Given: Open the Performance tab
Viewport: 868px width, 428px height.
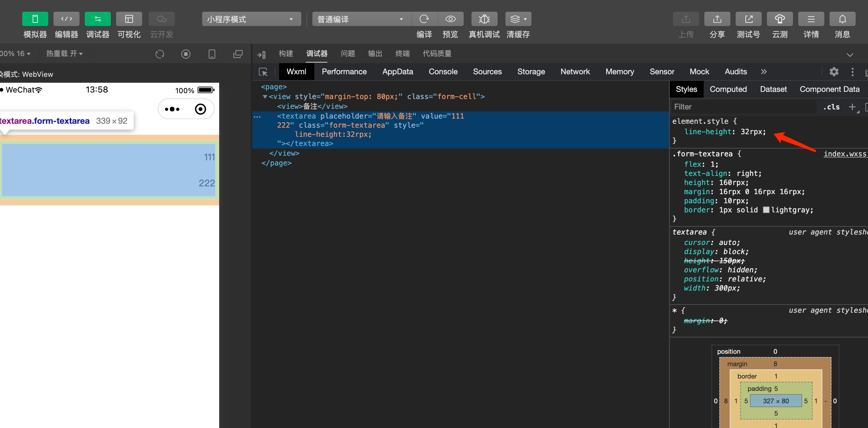Looking at the screenshot, I should 344,72.
